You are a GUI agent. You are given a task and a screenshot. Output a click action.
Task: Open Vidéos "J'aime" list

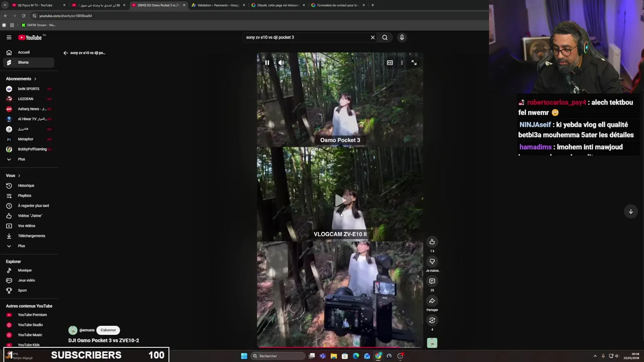pos(30,216)
